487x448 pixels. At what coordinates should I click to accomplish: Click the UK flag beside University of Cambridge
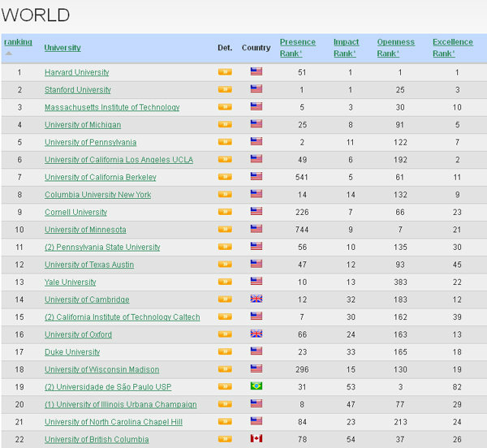[256, 299]
